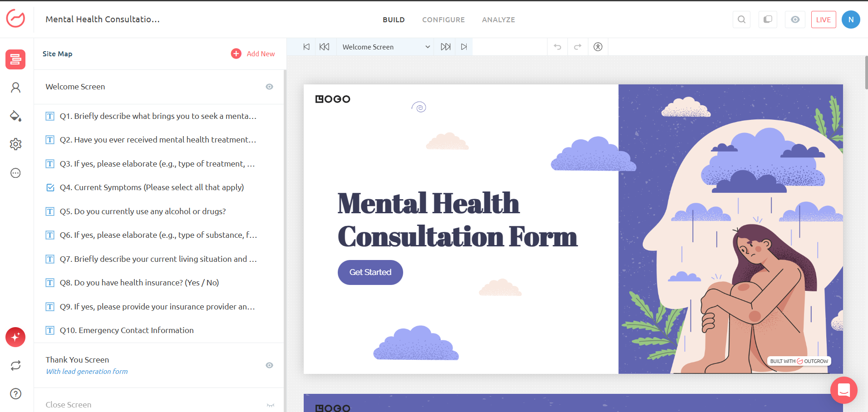Switch to the ANALYZE tab

[x=498, y=20]
